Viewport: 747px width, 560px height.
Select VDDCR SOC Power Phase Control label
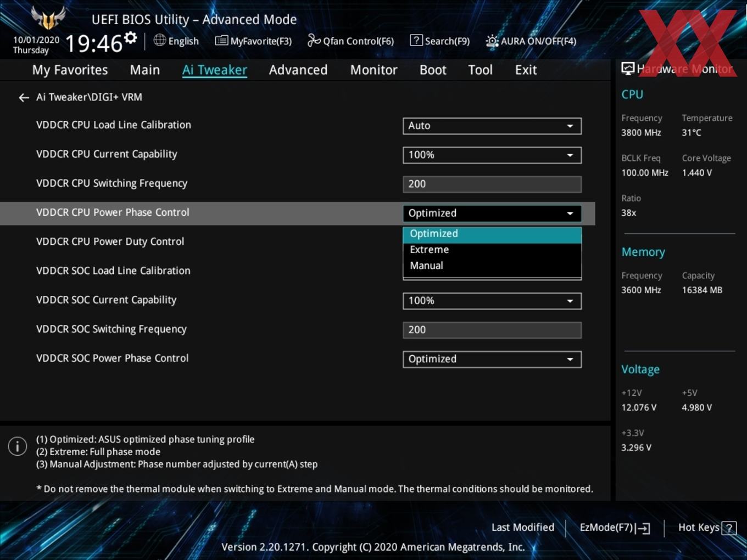112,359
